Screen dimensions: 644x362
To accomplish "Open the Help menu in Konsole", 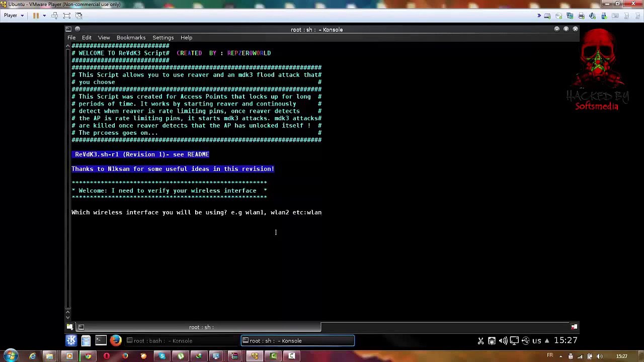I will coord(186,38).
